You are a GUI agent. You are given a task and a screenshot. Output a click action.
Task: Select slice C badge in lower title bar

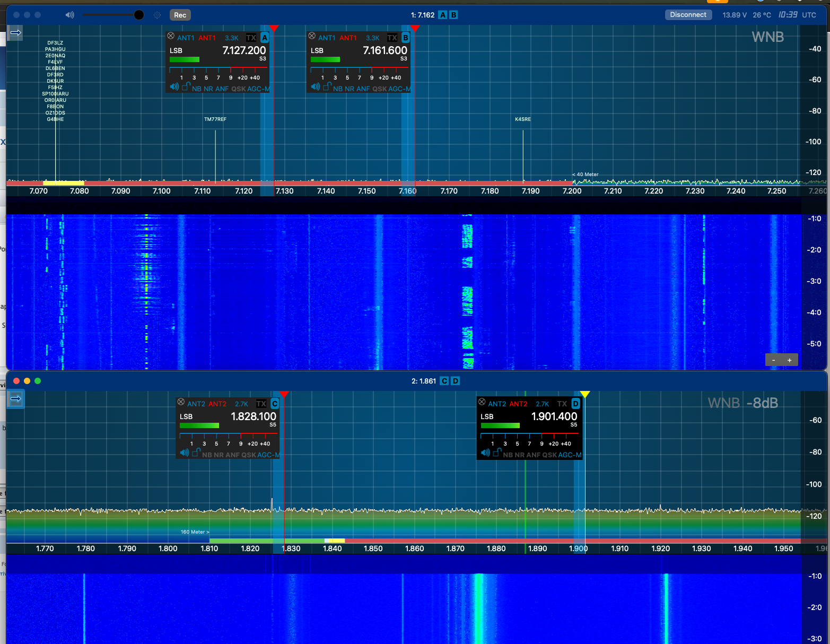pos(444,381)
